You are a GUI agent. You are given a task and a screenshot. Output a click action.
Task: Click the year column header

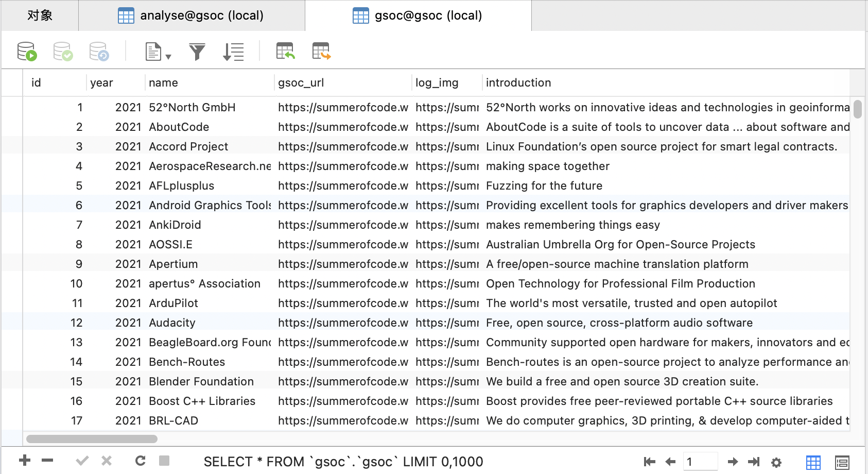coord(116,83)
